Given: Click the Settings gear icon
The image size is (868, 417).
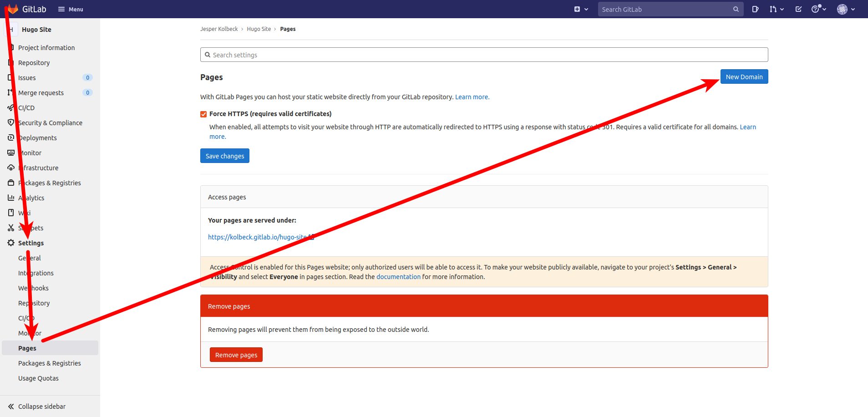Looking at the screenshot, I should 11,243.
